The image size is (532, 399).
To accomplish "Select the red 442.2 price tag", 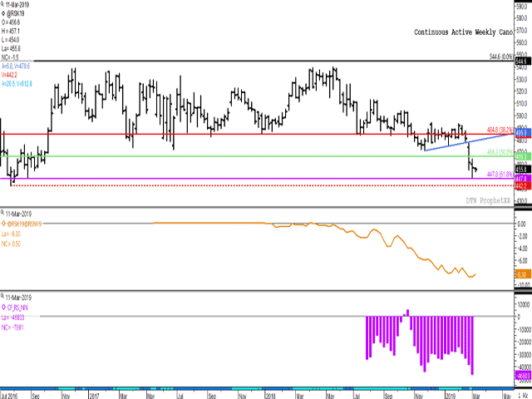I will [x=523, y=186].
